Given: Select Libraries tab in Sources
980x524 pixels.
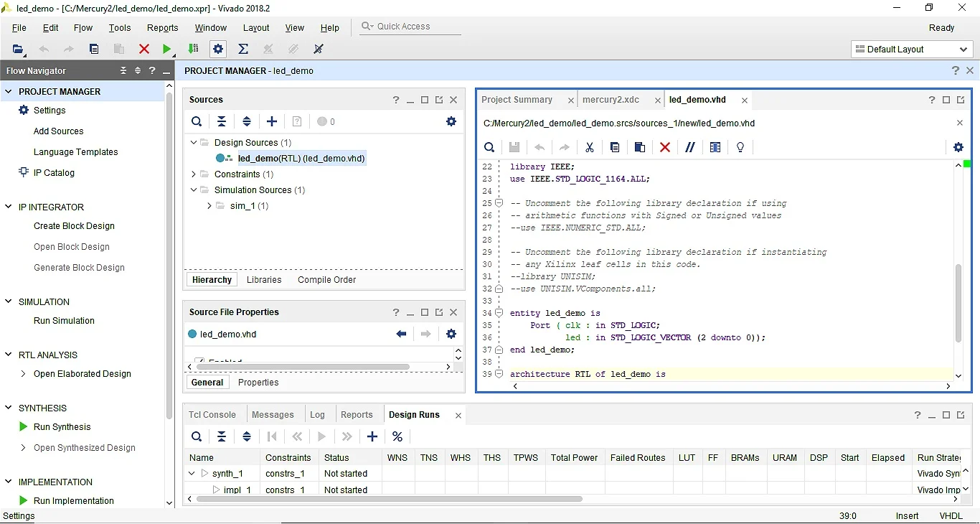Looking at the screenshot, I should [x=264, y=280].
